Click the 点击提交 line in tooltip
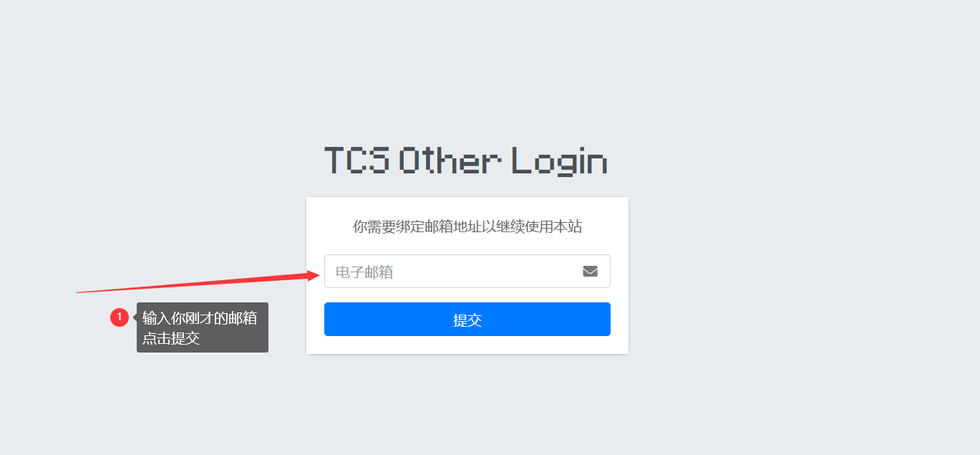This screenshot has width=980, height=455. [x=171, y=338]
